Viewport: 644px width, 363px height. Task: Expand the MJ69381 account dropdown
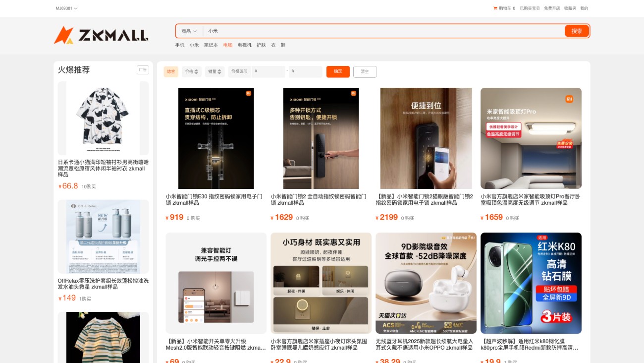coord(66,8)
